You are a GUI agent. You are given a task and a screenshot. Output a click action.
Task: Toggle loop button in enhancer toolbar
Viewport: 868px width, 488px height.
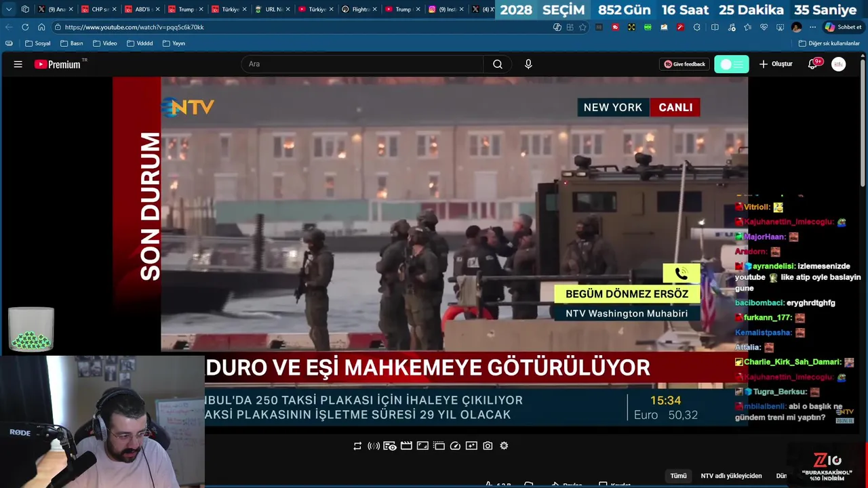(x=357, y=446)
